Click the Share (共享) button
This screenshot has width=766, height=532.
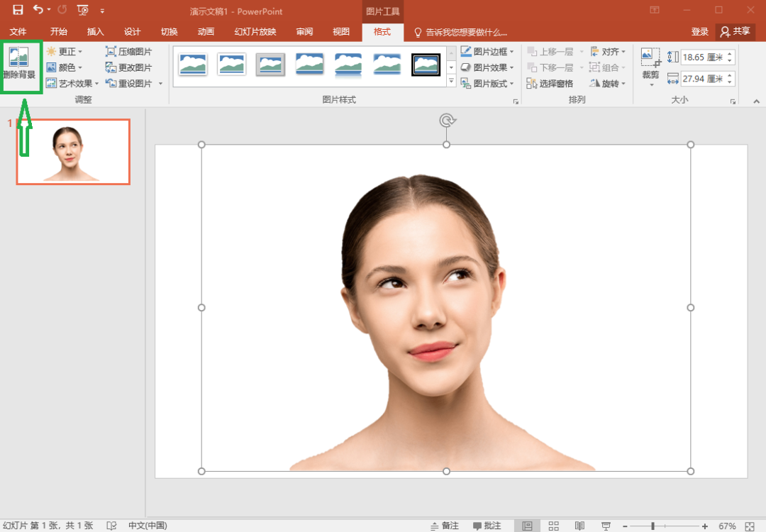(x=735, y=32)
